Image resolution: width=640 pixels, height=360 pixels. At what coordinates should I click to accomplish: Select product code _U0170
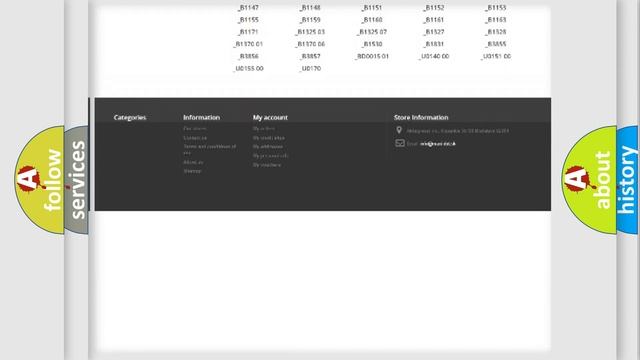point(310,69)
